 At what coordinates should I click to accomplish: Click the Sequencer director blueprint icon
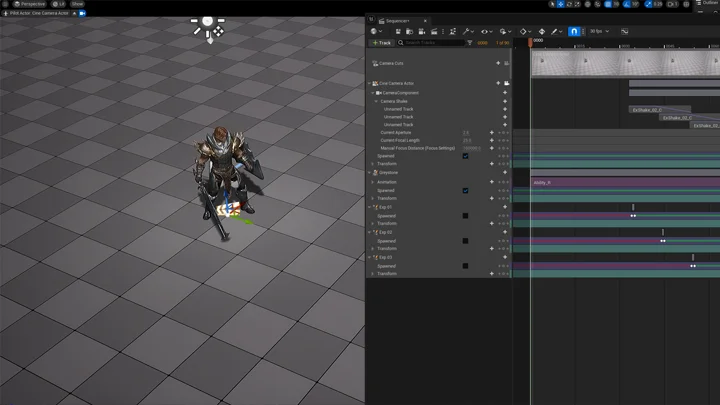(453, 31)
